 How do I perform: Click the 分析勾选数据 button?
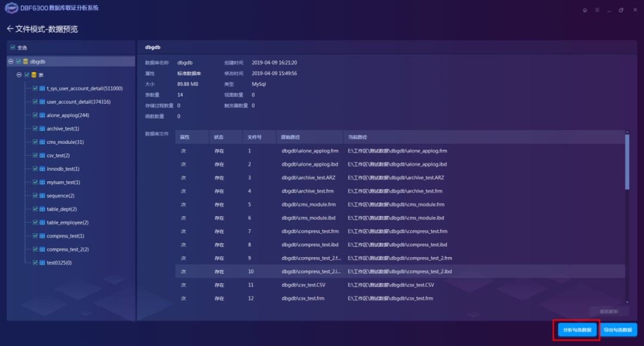point(577,330)
